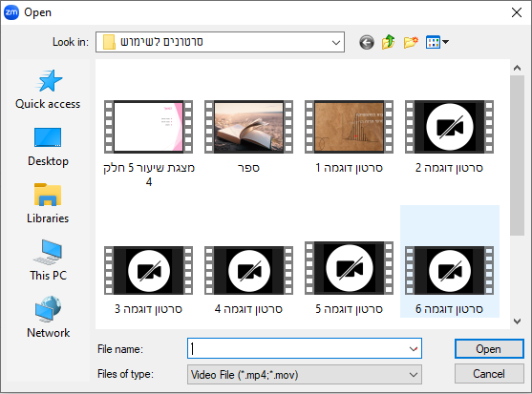
Task: Click file name label סרטון דוגמה 4
Action: [248, 309]
